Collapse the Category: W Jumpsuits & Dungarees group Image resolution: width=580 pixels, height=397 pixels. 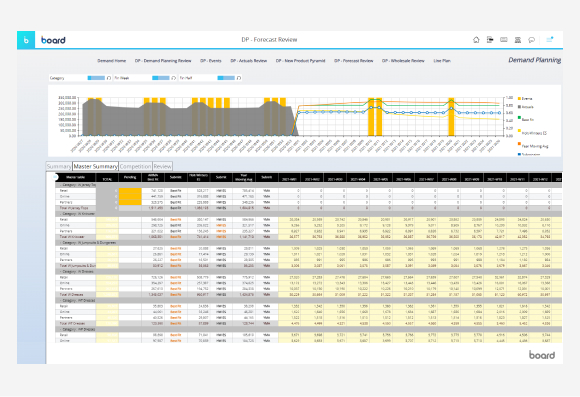tap(61, 243)
